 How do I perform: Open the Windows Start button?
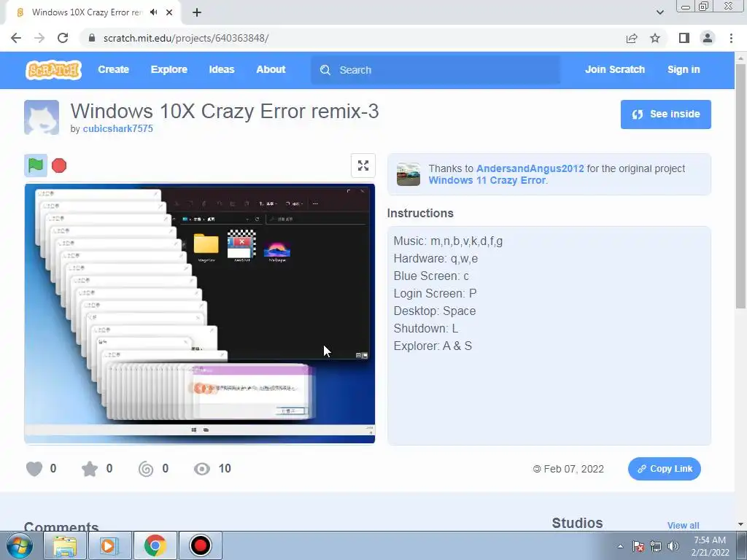(x=20, y=545)
